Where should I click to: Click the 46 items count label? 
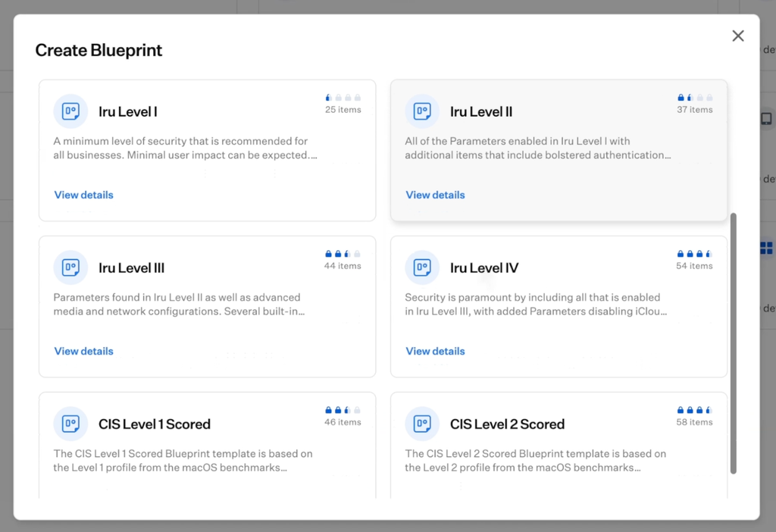click(343, 422)
